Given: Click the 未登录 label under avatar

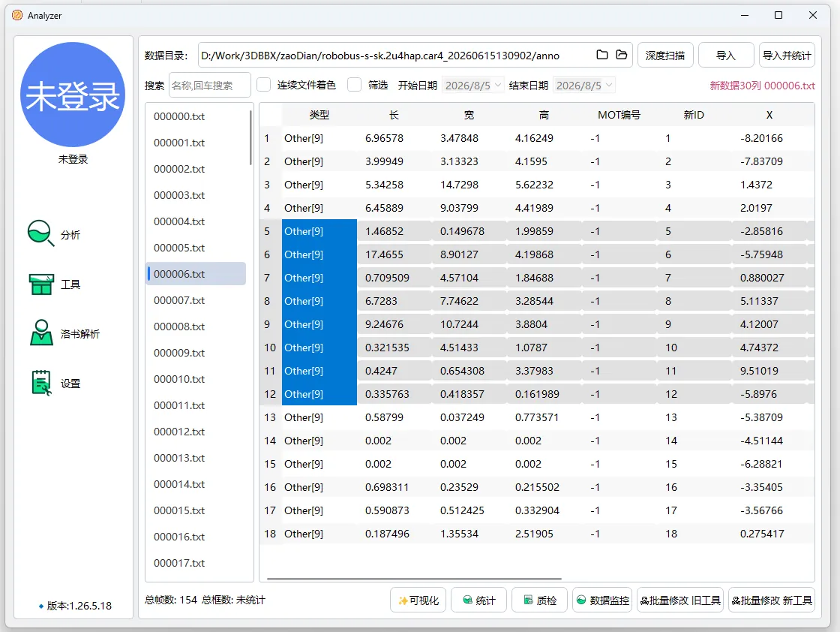Looking at the screenshot, I should coord(73,159).
